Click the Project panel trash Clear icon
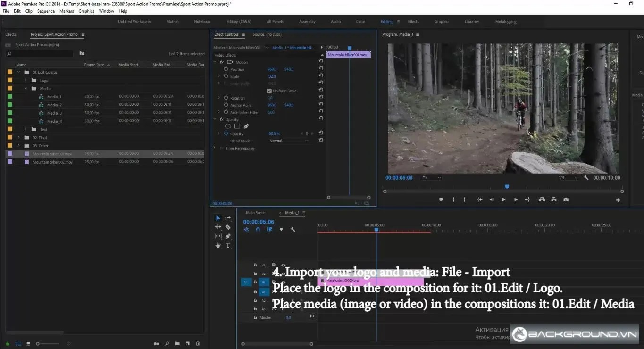Screen dimensions: 644x349 [198, 343]
